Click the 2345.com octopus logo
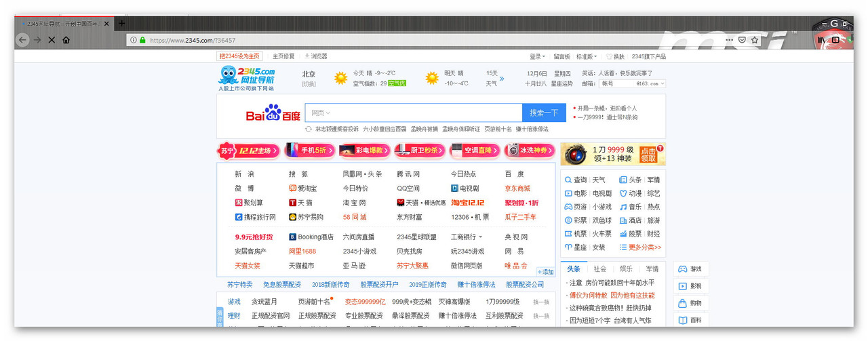The width and height of the screenshot is (868, 341). [x=247, y=79]
